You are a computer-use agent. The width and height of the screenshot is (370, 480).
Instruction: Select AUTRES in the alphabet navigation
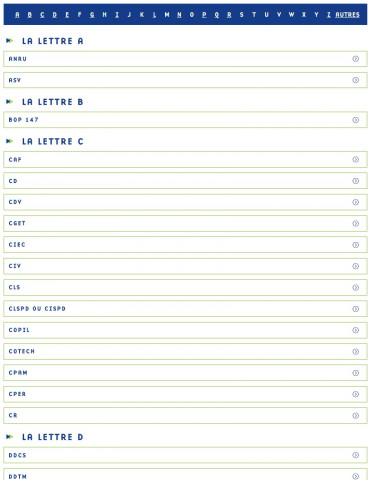[347, 15]
